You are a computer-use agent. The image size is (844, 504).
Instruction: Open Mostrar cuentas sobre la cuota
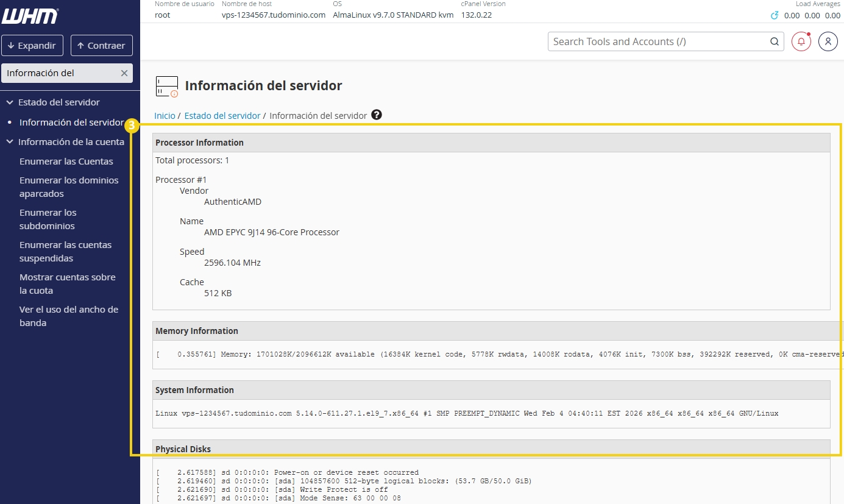click(68, 283)
